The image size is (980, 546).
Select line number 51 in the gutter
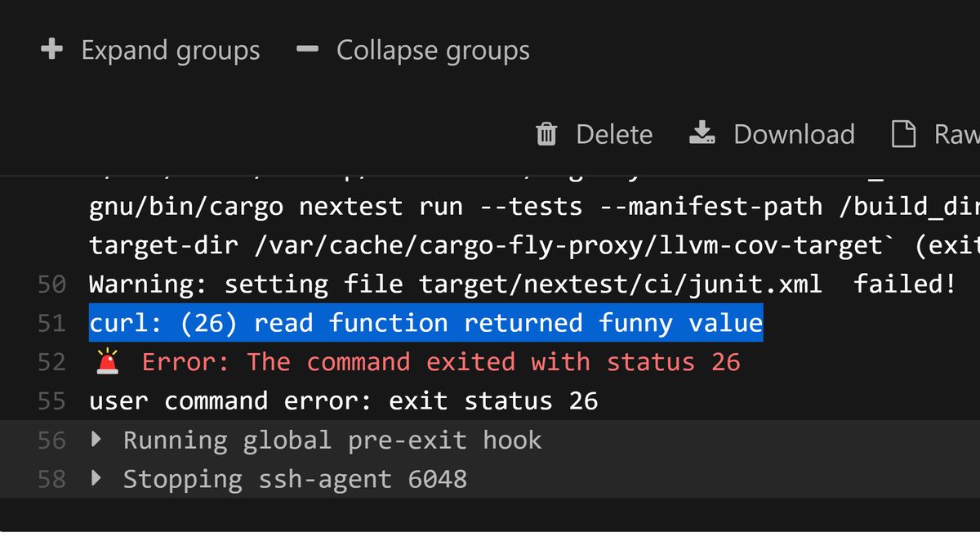click(x=51, y=324)
